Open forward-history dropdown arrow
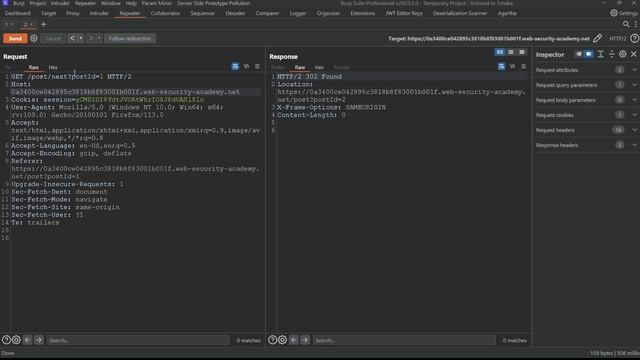The width and height of the screenshot is (640, 360). (x=100, y=38)
